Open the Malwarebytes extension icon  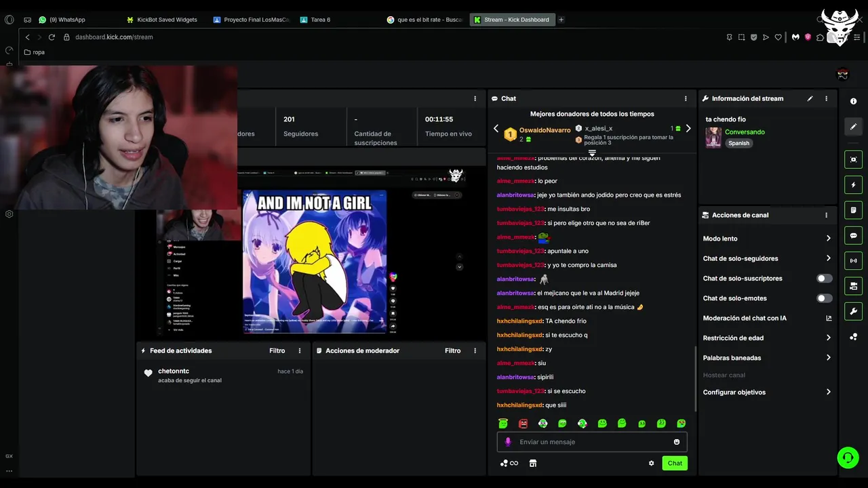[795, 37]
